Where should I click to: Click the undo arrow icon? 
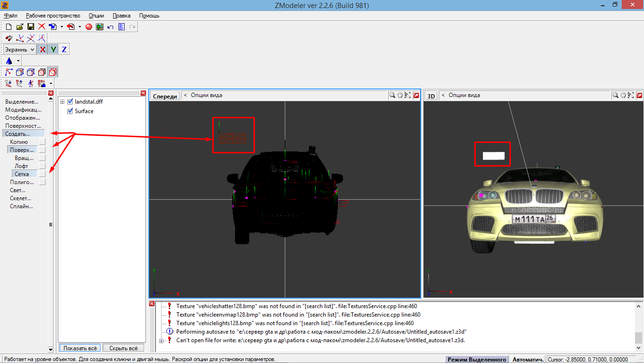110,27
